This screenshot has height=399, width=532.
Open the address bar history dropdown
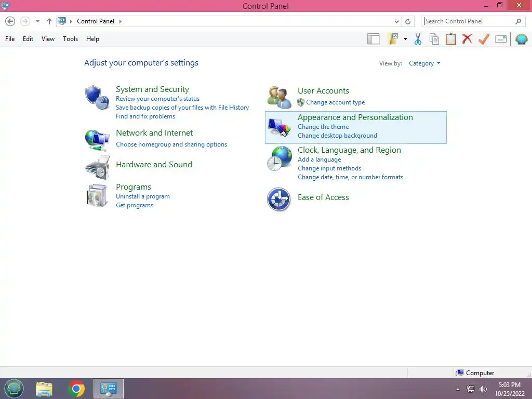click(396, 21)
